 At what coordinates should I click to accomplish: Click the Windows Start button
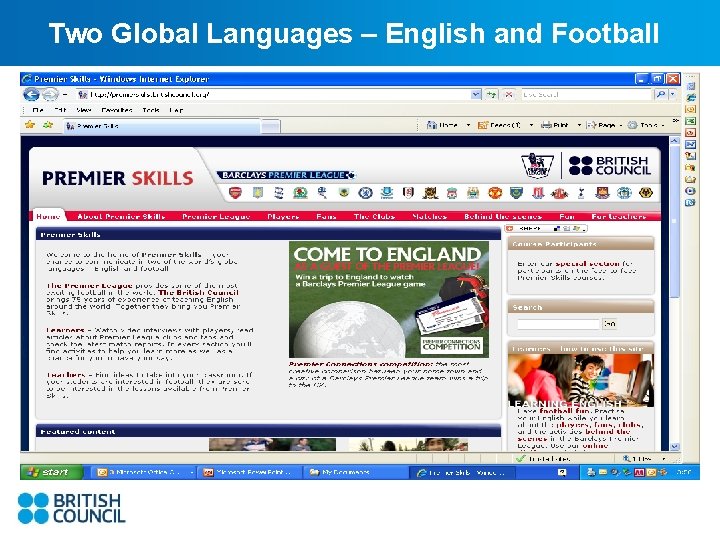coord(52,472)
